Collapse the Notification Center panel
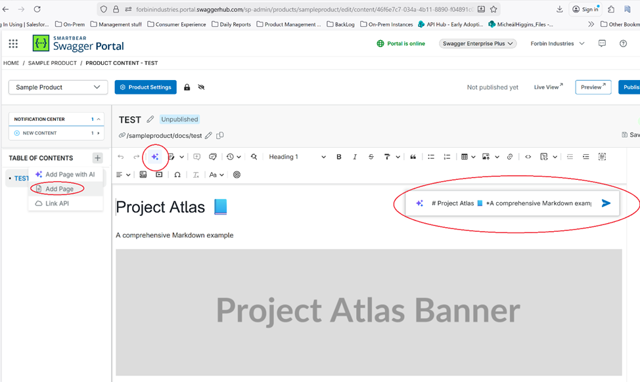The width and height of the screenshot is (640, 382). pyautogui.click(x=98, y=119)
